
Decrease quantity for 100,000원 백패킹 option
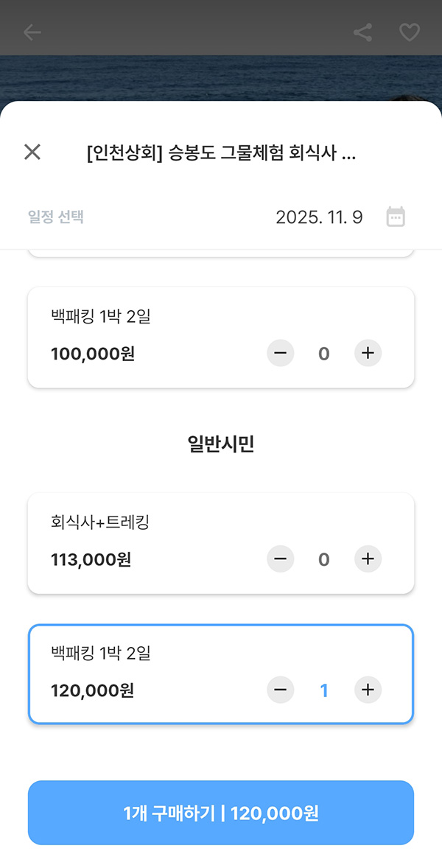click(x=280, y=354)
